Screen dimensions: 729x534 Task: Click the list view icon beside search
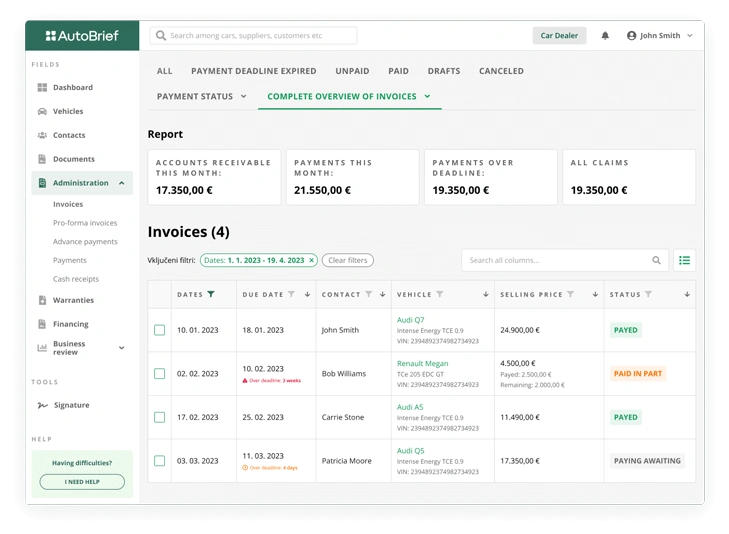pos(684,260)
